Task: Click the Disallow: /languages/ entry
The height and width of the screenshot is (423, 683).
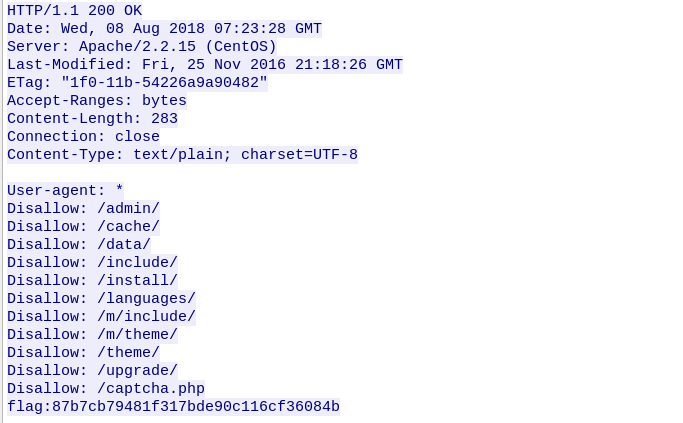Action: 101,299
